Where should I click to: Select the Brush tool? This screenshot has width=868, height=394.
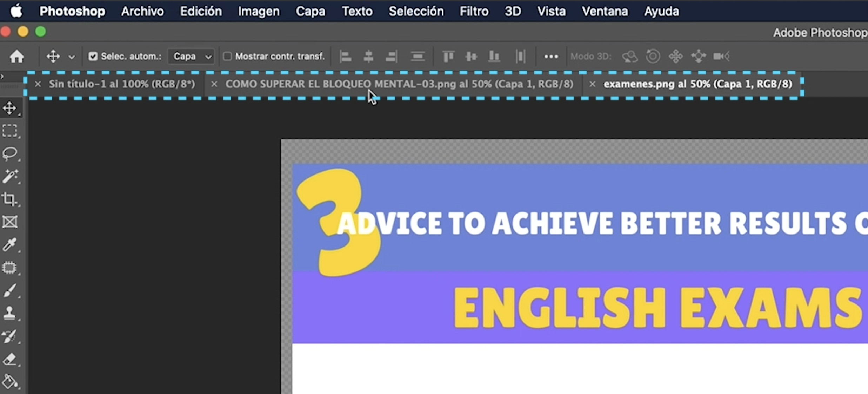[x=12, y=290]
